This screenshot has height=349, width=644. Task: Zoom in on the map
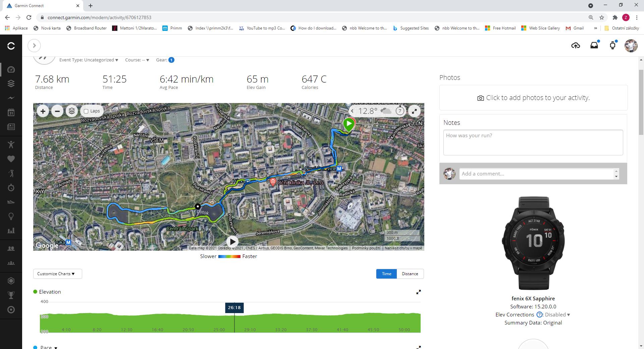coord(43,111)
